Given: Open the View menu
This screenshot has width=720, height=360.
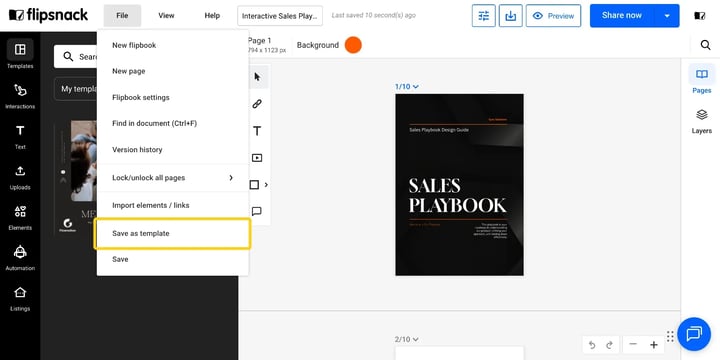Looking at the screenshot, I should pyautogui.click(x=166, y=16).
